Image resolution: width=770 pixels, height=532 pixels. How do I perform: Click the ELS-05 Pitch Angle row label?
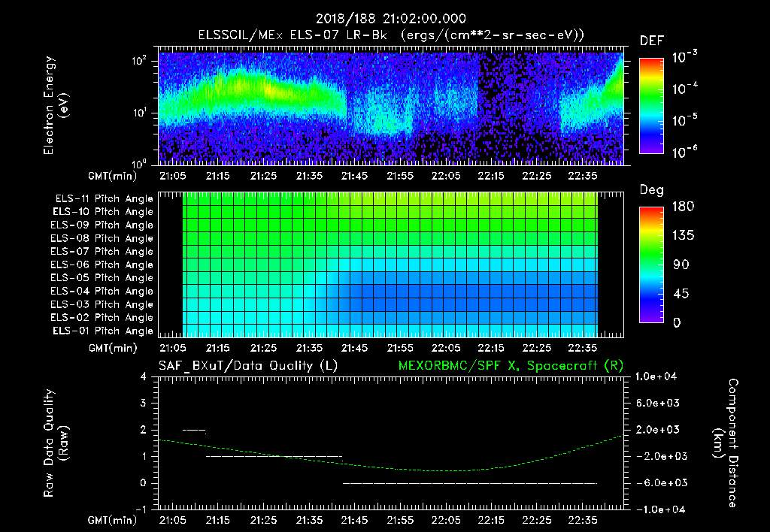[x=102, y=278]
